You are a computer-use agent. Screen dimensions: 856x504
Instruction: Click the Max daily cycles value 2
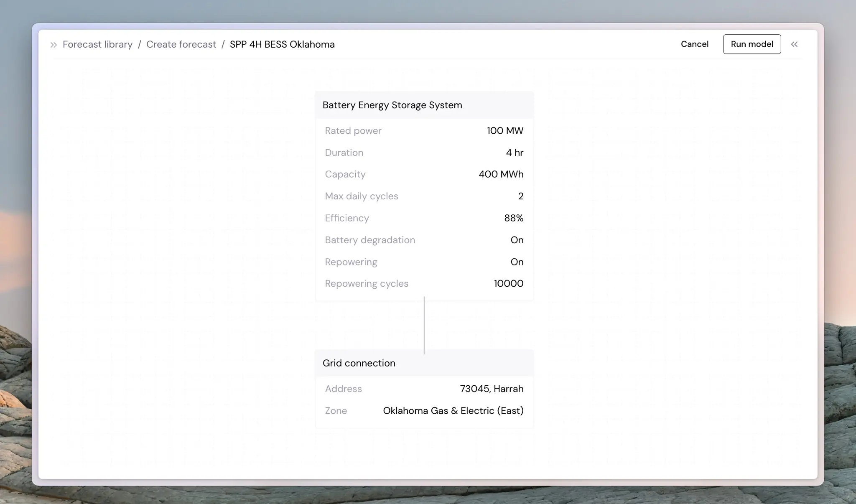click(521, 196)
